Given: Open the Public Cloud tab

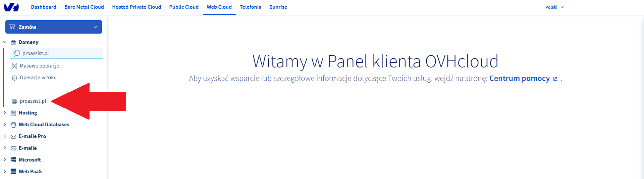Looking at the screenshot, I should tap(184, 7).
